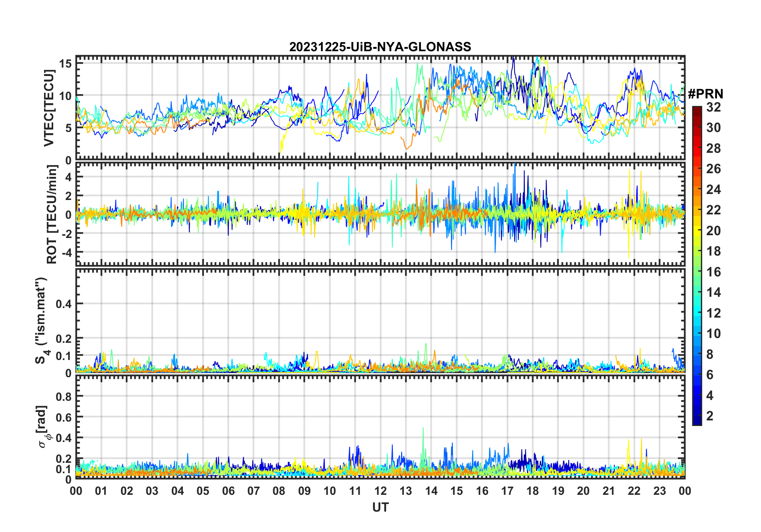This screenshot has width=761, height=532.
Task: Click the UT x-axis label
Action: click(x=380, y=508)
